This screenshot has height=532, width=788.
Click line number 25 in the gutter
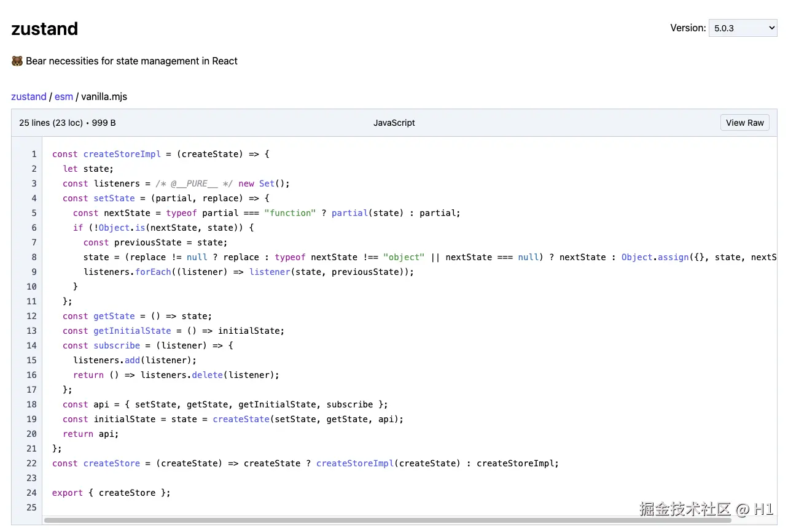[32, 507]
